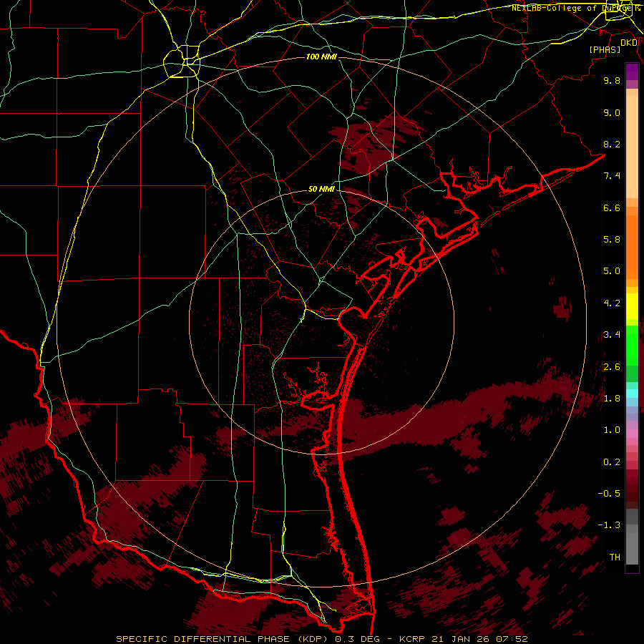
Task: Select the yellow segment of the color bar
Action: pyautogui.click(x=632, y=306)
